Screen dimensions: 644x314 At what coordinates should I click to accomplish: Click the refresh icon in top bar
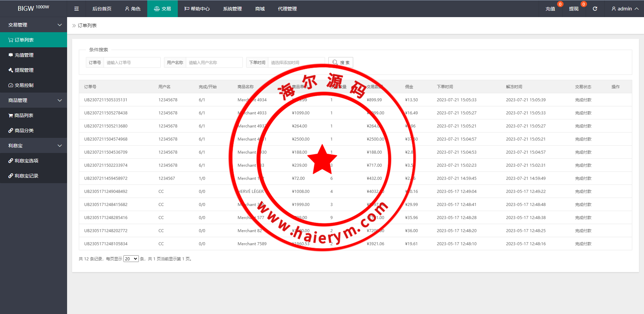(x=595, y=9)
